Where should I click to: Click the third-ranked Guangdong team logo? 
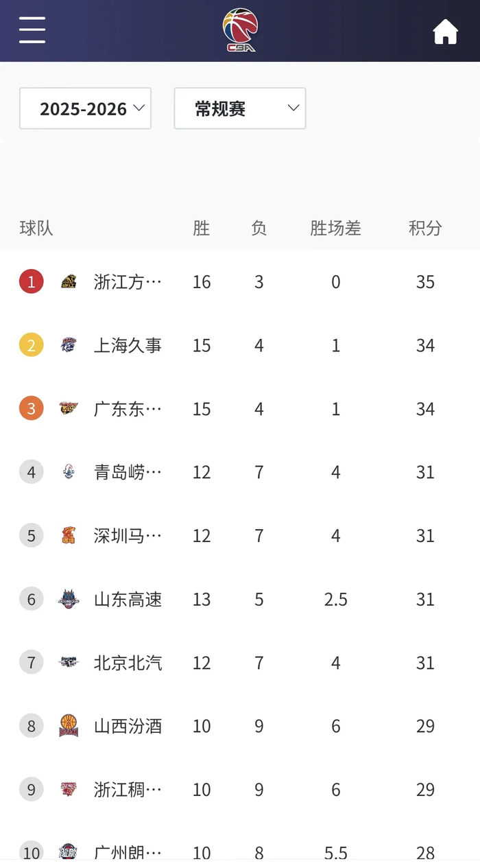69,408
